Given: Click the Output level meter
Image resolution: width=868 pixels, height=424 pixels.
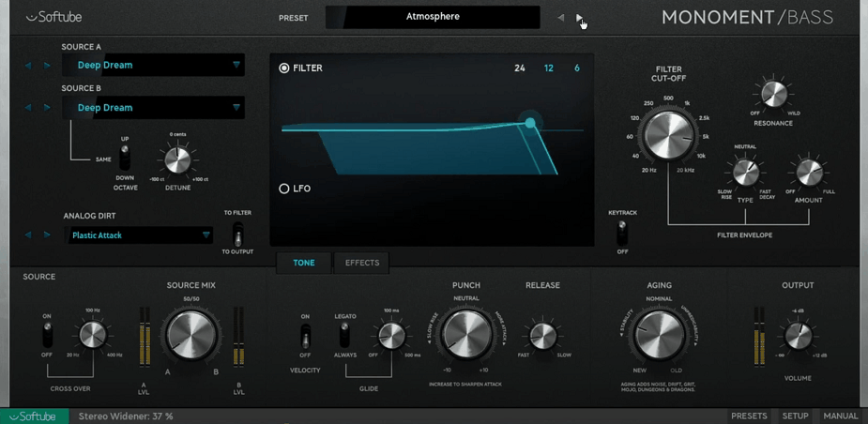Looking at the screenshot, I should 759,336.
